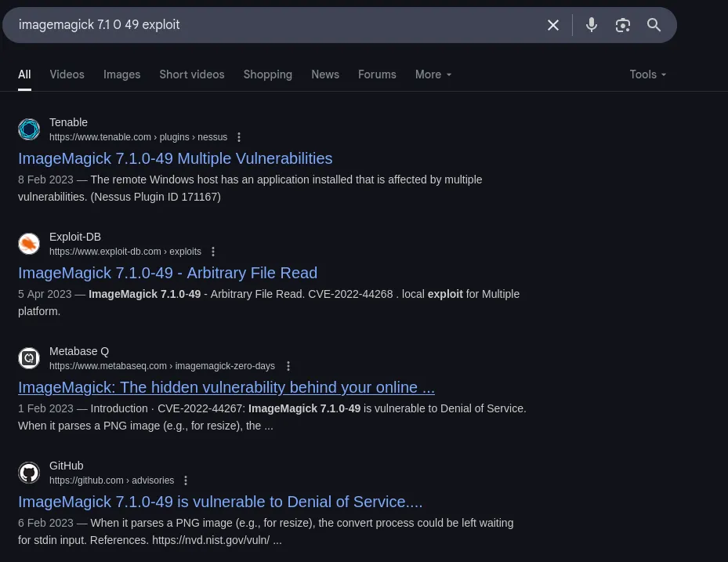Open ImageMagick 7.1.0-49 Multiple Vulnerabilities link

pos(175,158)
